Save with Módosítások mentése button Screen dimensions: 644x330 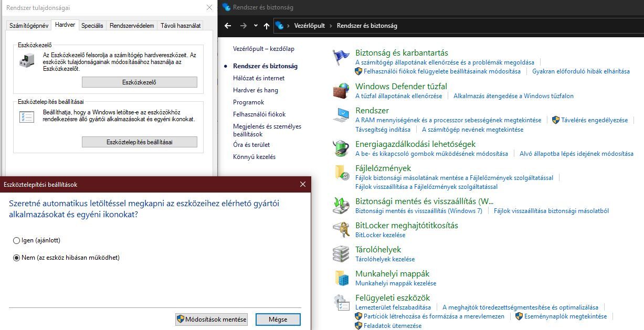(212, 319)
